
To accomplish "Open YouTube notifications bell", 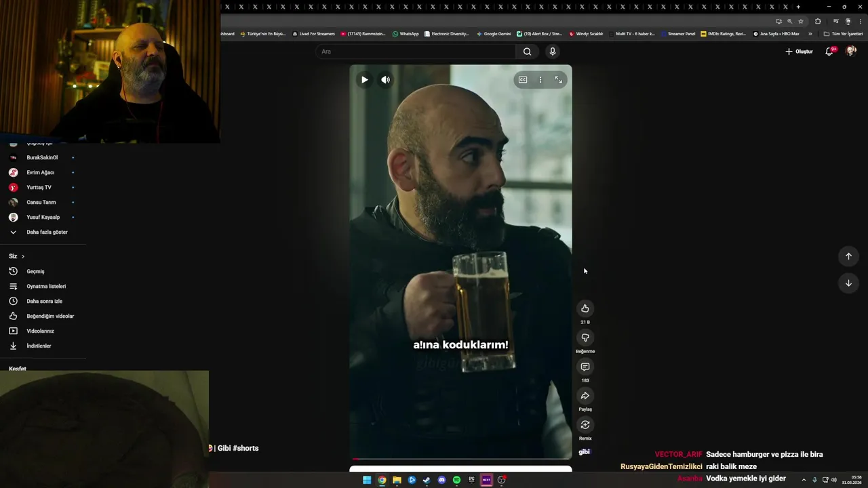I will tap(829, 52).
